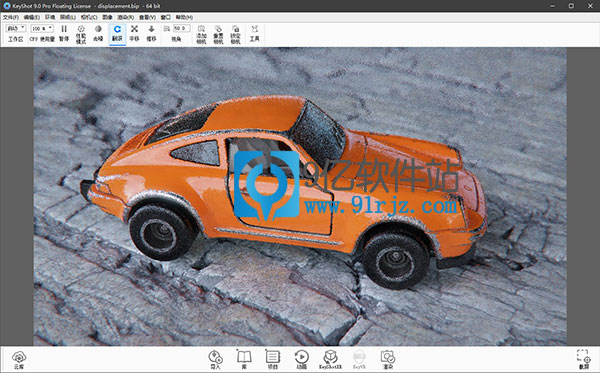This screenshot has width=600, height=373.
Task: Open the Animation timeline
Action: point(302,360)
